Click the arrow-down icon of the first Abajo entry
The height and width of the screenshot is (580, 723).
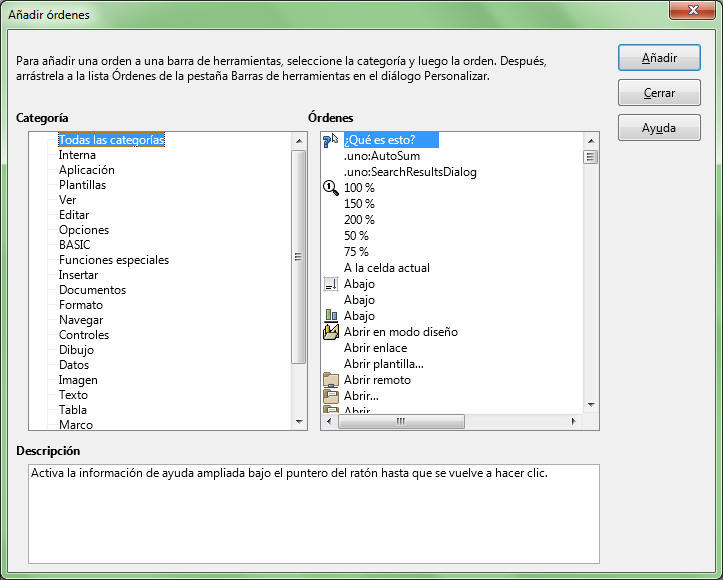pyautogui.click(x=331, y=284)
